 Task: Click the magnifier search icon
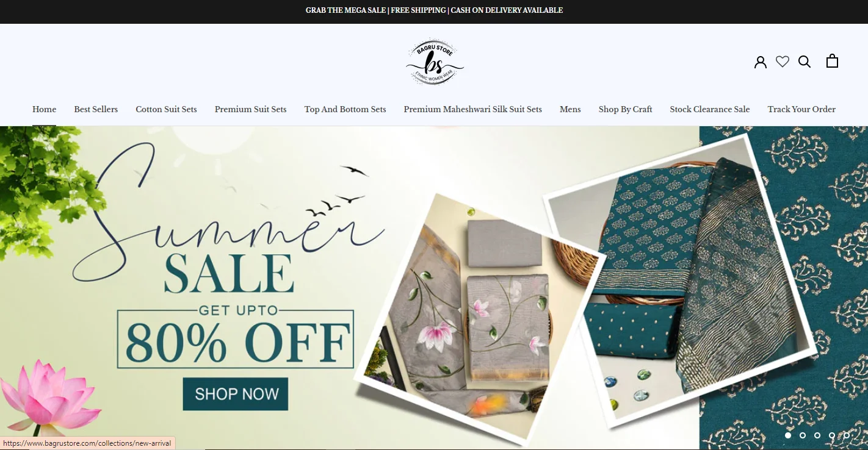(805, 62)
